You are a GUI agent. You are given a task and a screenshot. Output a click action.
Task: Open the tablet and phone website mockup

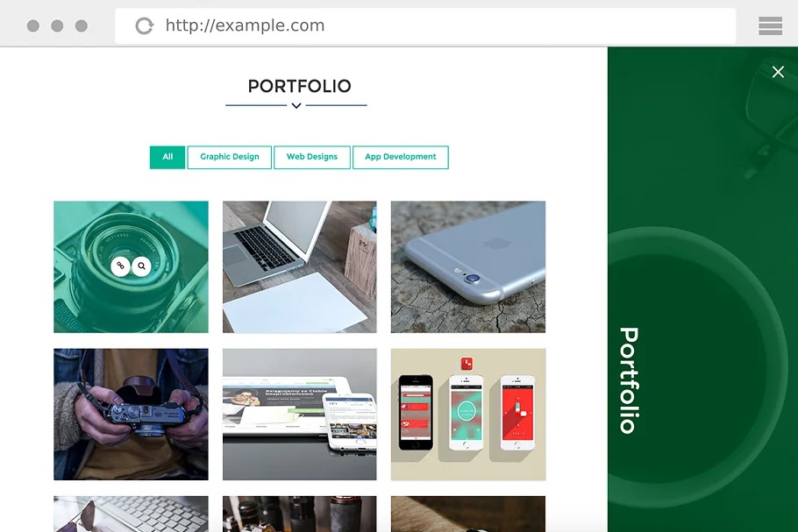pyautogui.click(x=300, y=415)
